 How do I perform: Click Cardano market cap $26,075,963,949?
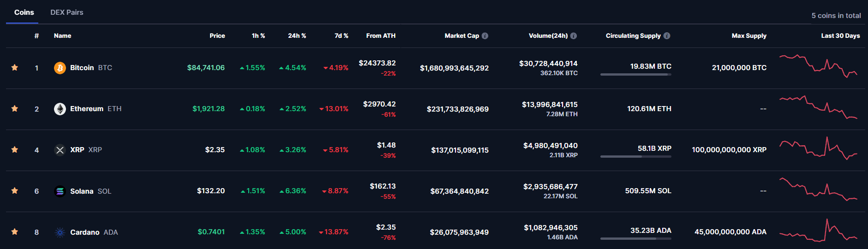tap(459, 232)
